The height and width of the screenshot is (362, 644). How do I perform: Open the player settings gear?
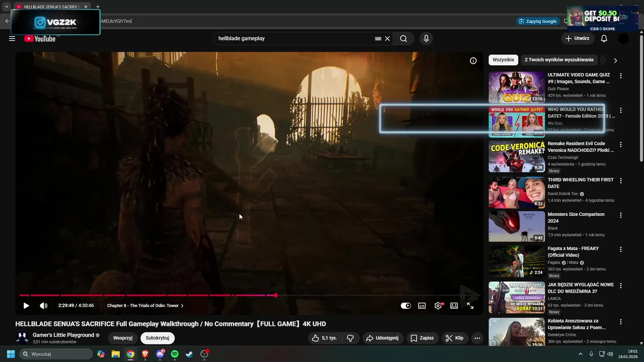point(438,306)
